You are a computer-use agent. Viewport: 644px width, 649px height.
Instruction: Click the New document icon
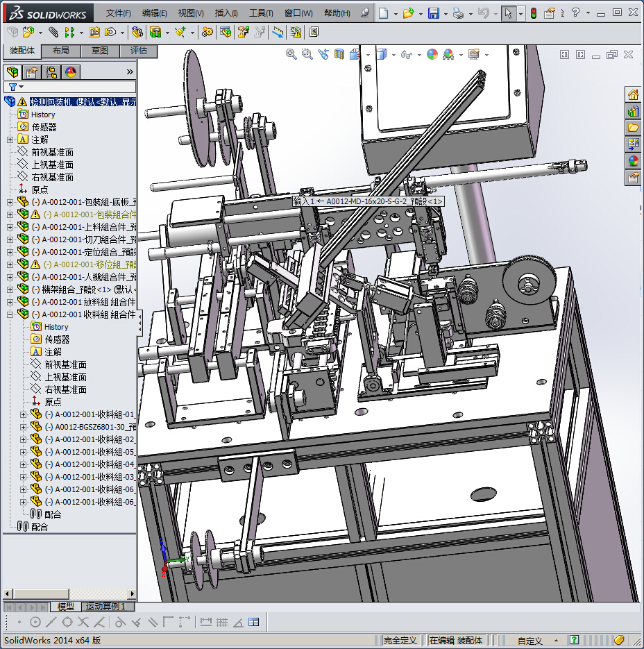tap(384, 13)
